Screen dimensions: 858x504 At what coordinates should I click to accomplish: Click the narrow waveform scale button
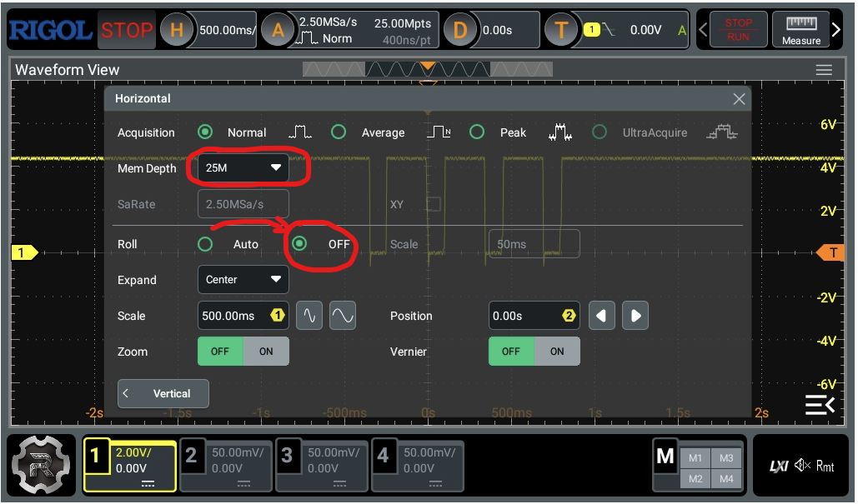point(309,316)
